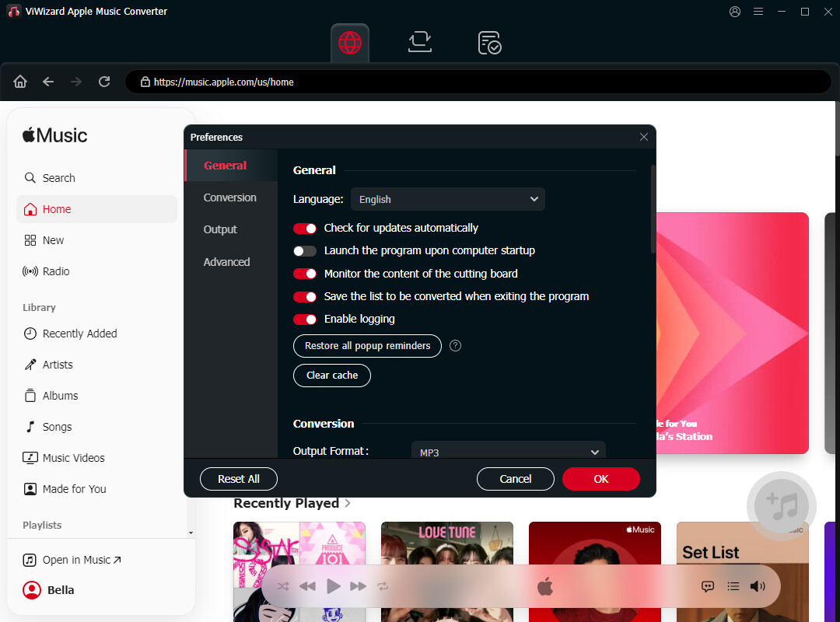
Task: Expand the sidebar playlists scroll arrow
Action: [x=191, y=533]
